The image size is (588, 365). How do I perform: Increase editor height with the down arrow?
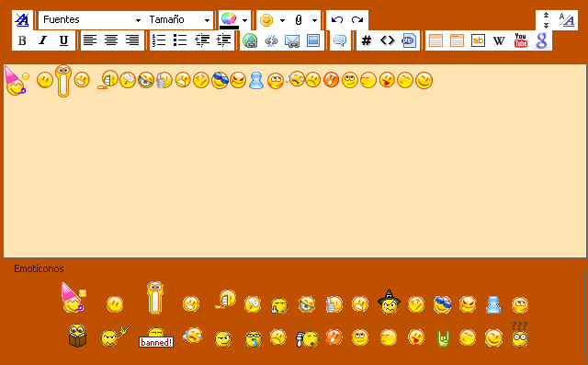546,26
